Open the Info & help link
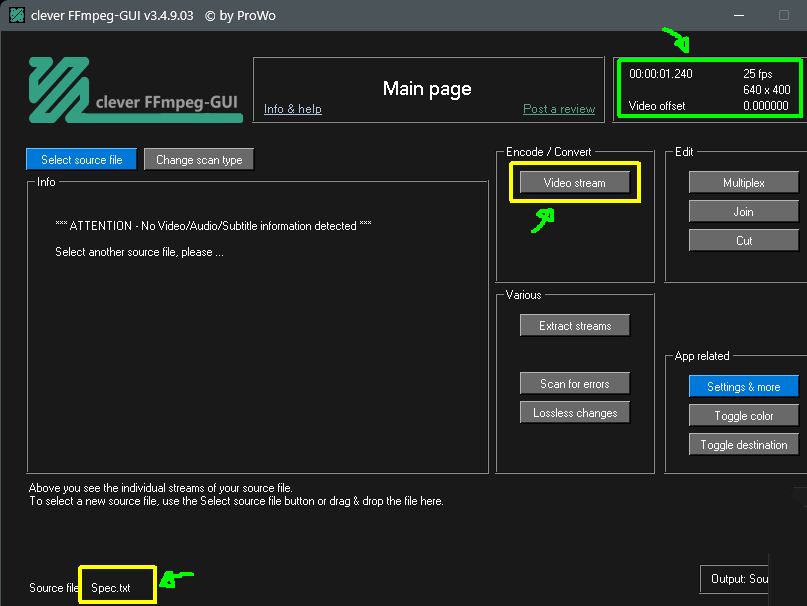 coord(293,109)
